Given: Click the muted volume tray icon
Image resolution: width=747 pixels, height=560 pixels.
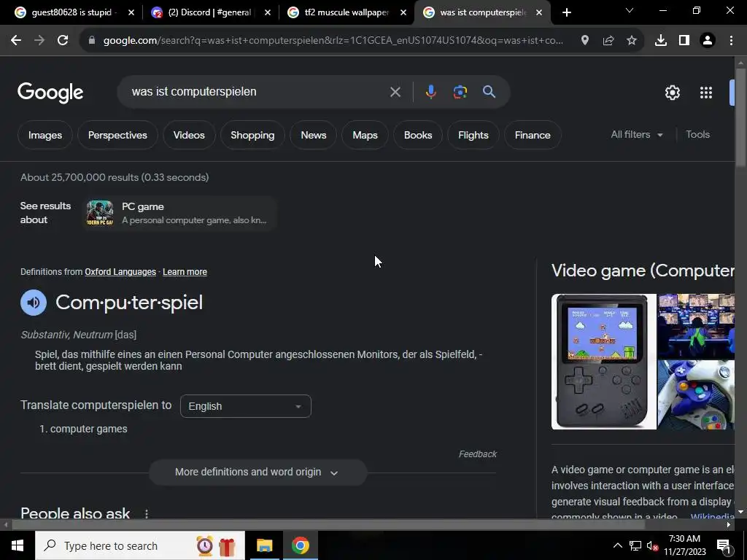Looking at the screenshot, I should [x=652, y=546].
